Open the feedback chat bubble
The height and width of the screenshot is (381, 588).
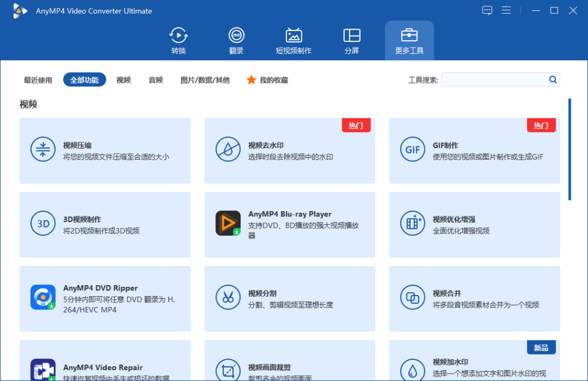[x=487, y=10]
